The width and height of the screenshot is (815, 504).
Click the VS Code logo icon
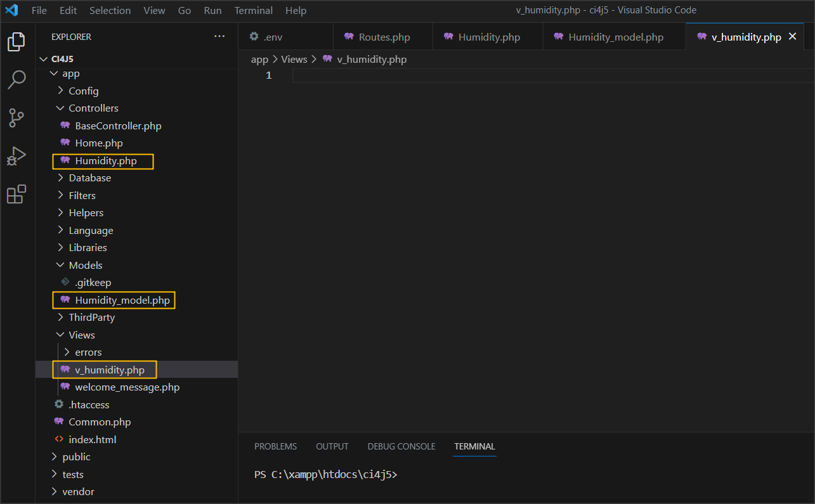[x=11, y=10]
